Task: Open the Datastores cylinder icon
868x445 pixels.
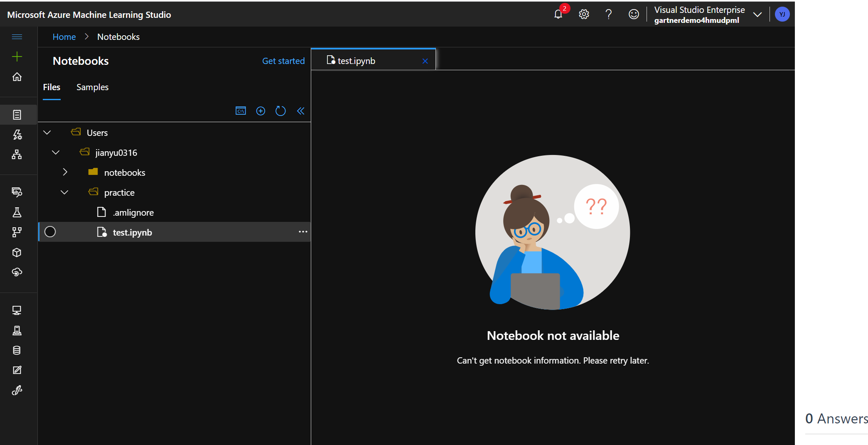Action: coord(17,350)
